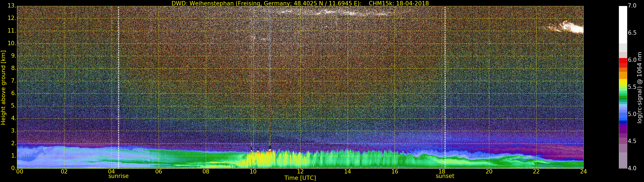Screen dimensions: 644x182
Task: Click the sunrise label below the time axis
Action: tap(118, 176)
